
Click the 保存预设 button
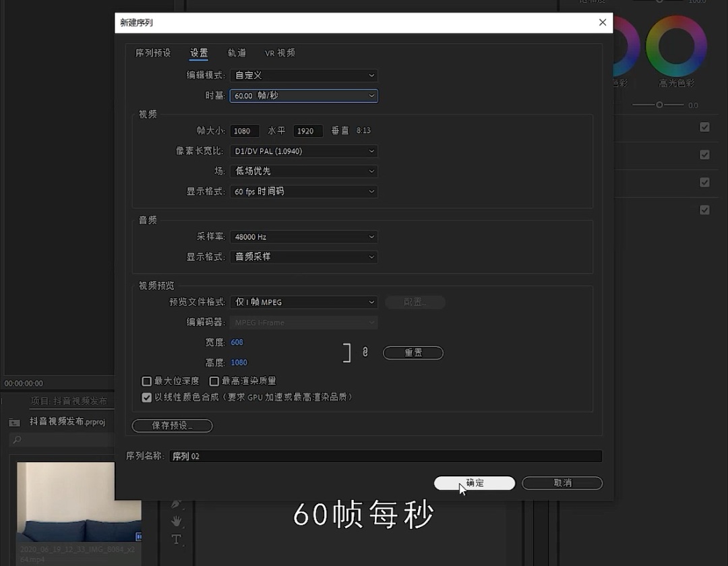[172, 425]
